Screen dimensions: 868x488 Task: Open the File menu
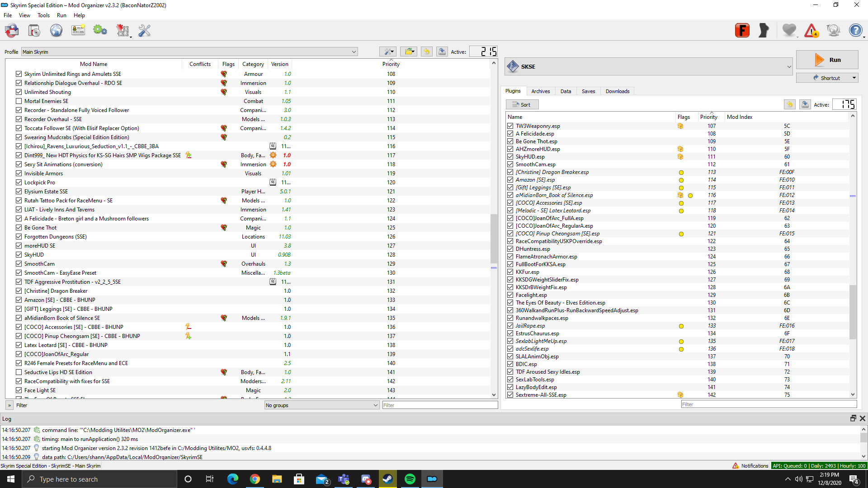pyautogui.click(x=8, y=15)
